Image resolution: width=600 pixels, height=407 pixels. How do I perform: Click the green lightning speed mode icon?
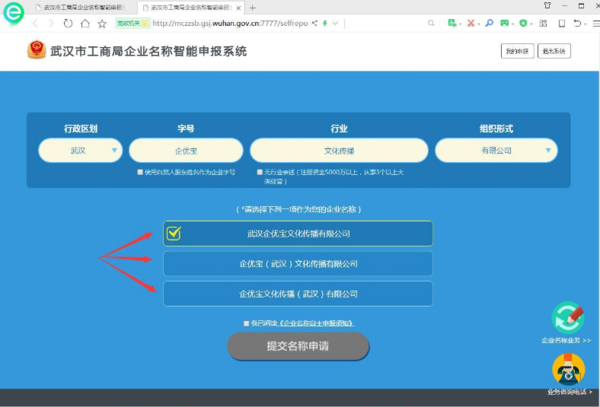click(x=325, y=23)
